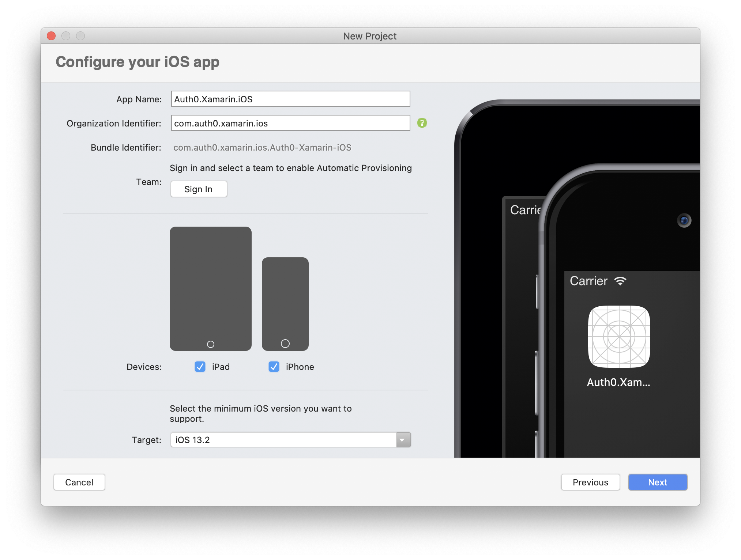Click the red close window button
Screen dimensions: 741x560
51,36
